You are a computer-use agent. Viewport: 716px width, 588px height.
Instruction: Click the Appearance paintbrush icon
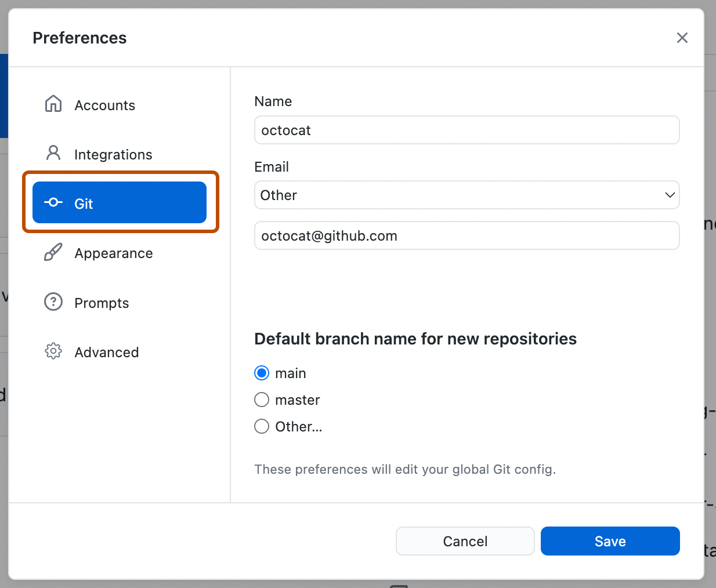pos(53,252)
